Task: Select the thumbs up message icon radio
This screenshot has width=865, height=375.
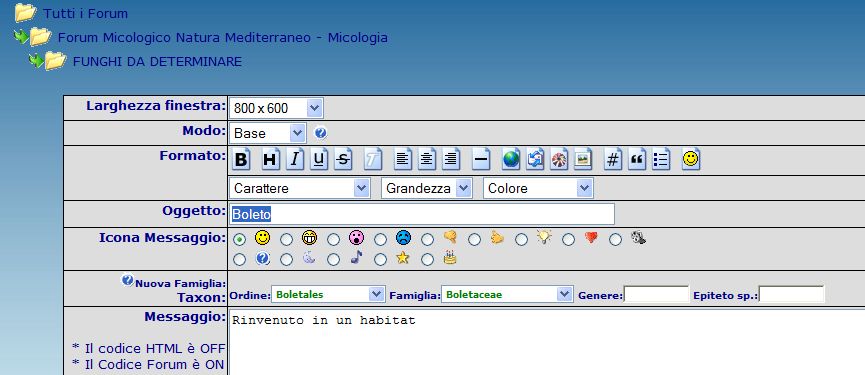Action: (474, 239)
